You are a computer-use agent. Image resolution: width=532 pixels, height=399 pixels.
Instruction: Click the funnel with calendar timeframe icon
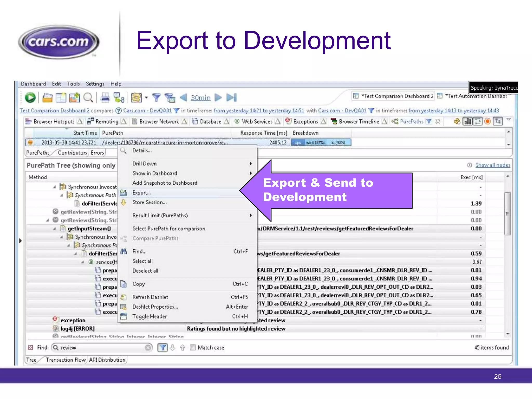pos(170,98)
